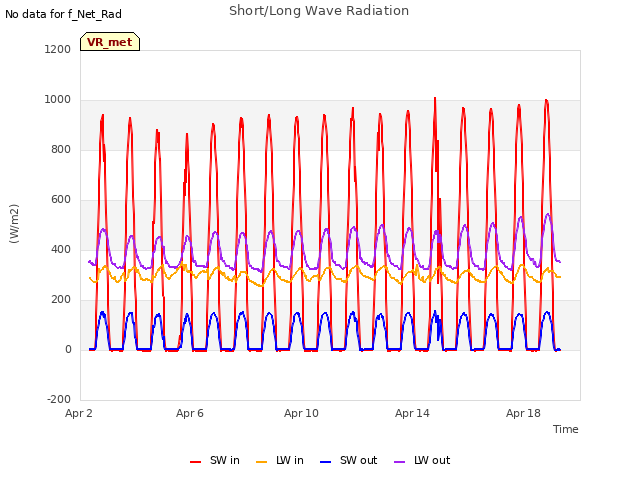Click the 0 y-axis tick label
This screenshot has width=640, height=480.
[68, 349]
